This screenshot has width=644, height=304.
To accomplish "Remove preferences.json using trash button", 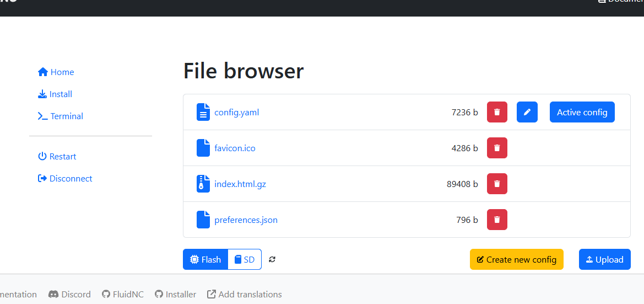I will [x=497, y=220].
